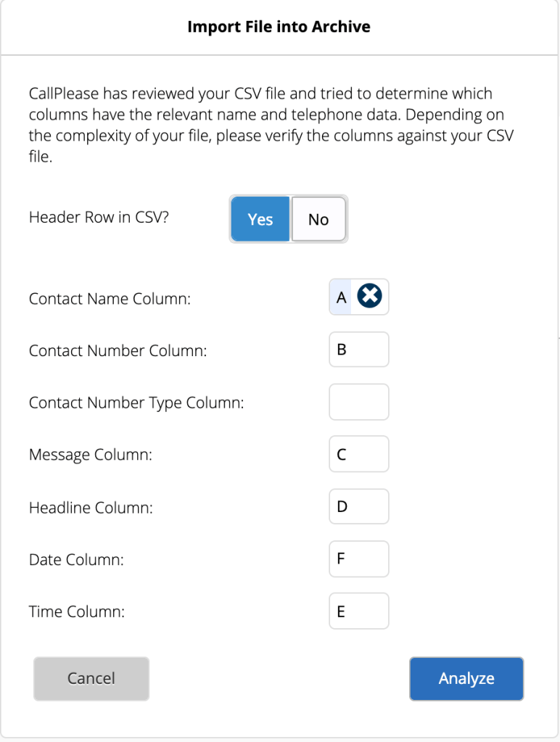560x742 pixels.
Task: Click the 'Headline Column:' label text
Action: point(91,508)
